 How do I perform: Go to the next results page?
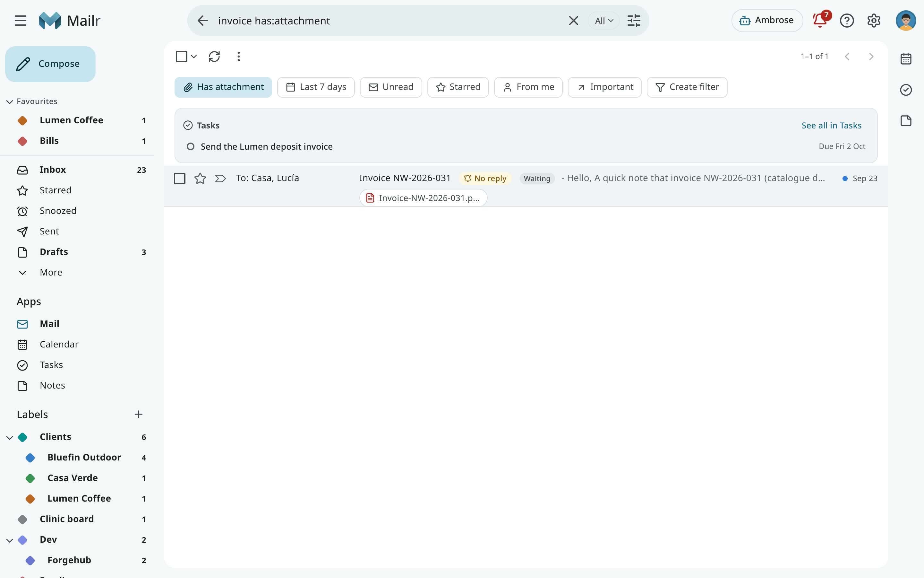tap(871, 57)
